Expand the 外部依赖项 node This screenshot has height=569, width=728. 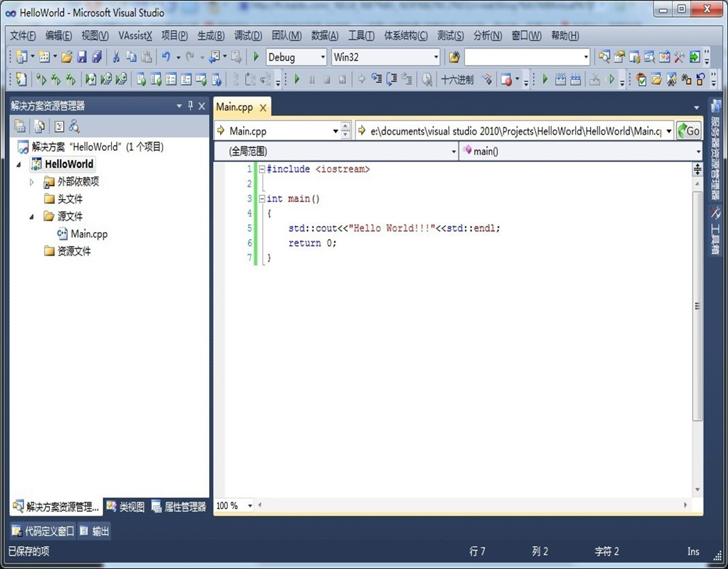(x=31, y=182)
